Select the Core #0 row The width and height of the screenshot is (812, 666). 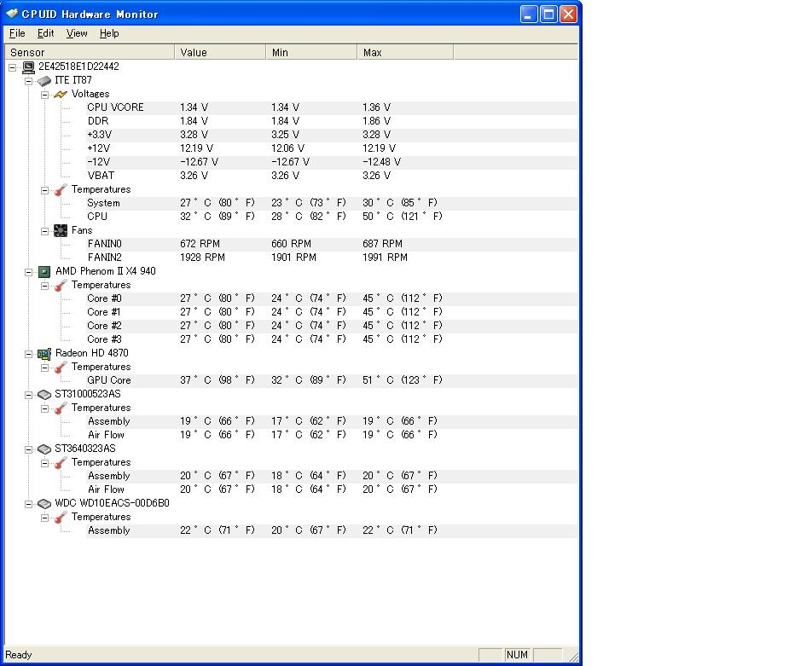click(332, 298)
